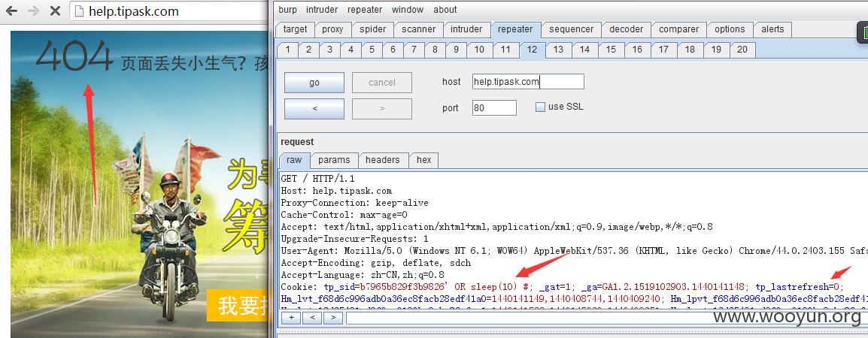Select the repeater tool tab

click(515, 29)
